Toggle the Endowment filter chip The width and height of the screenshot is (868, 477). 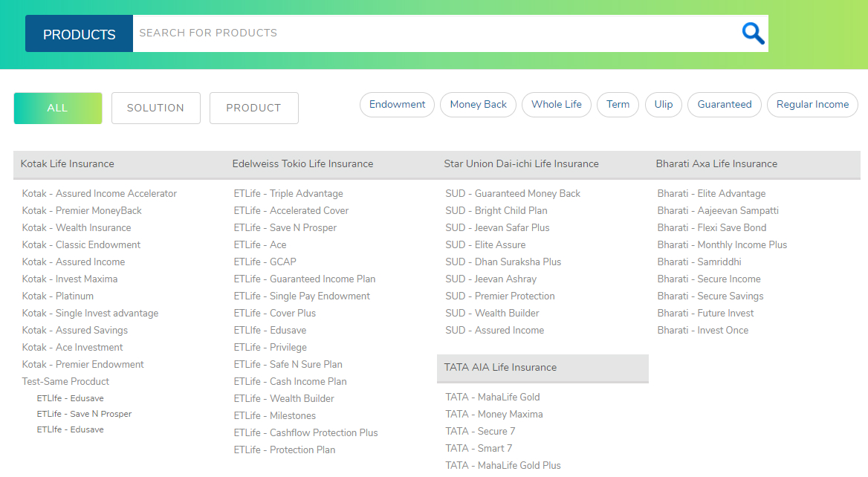[x=397, y=105]
